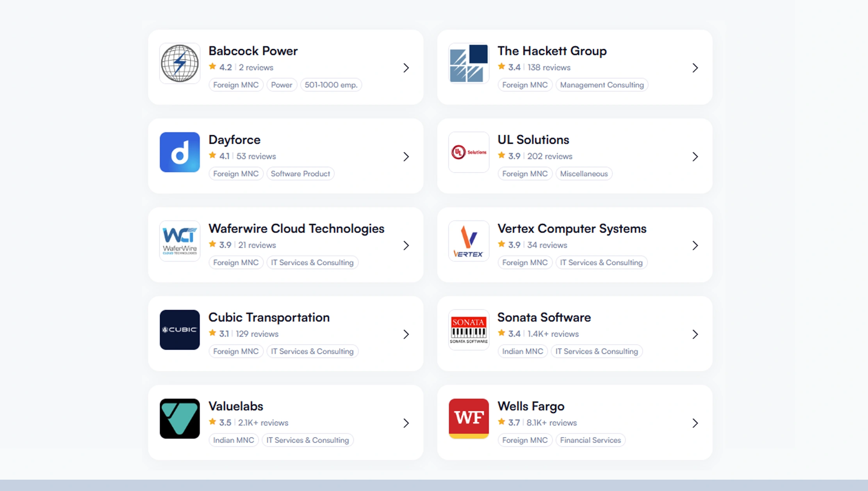Expand Wells Fargo using right arrow
Viewport: 868px width, 491px height.
coord(695,423)
